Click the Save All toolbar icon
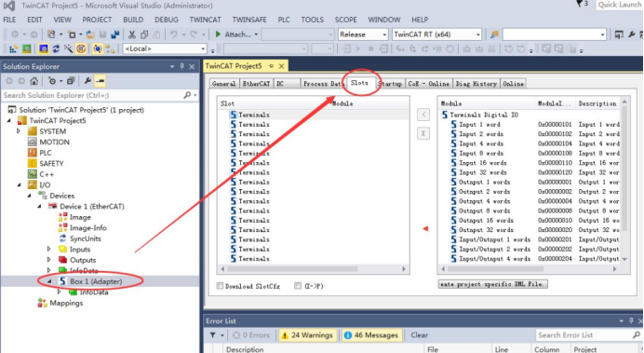Viewport: 644px width, 353px height. 115,34
